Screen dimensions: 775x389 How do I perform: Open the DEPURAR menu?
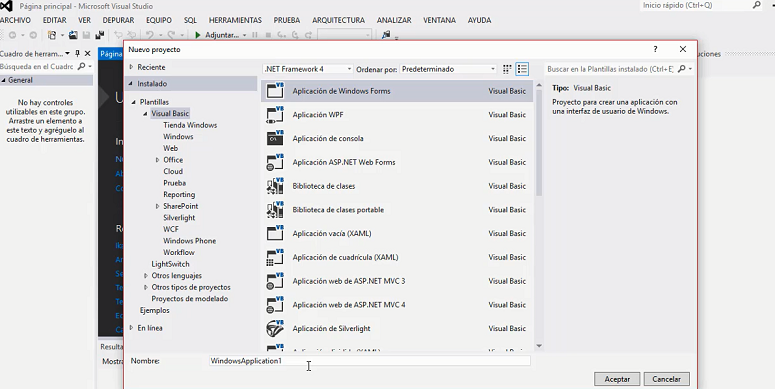pyautogui.click(x=118, y=20)
